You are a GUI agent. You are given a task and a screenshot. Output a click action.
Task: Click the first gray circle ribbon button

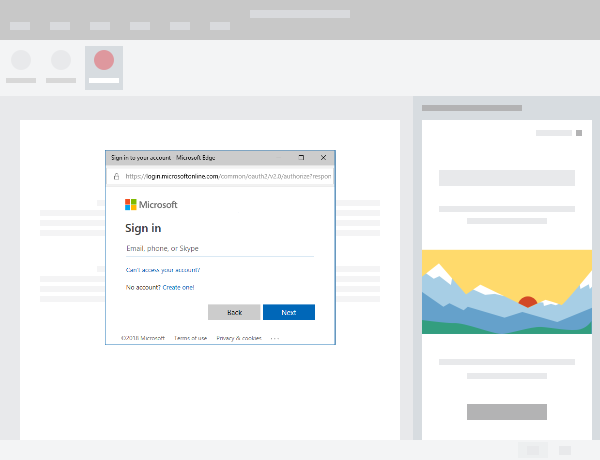pyautogui.click(x=21, y=61)
